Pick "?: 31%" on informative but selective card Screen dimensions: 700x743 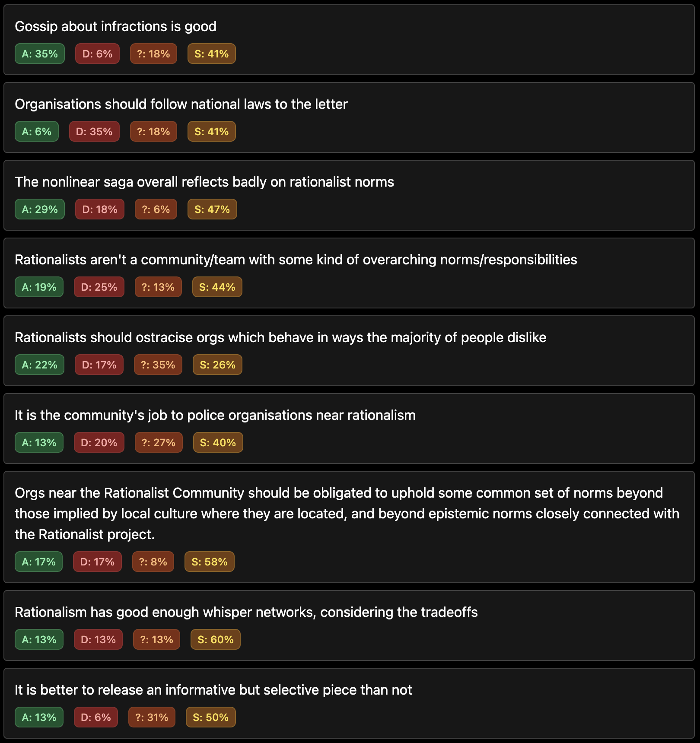(x=152, y=718)
